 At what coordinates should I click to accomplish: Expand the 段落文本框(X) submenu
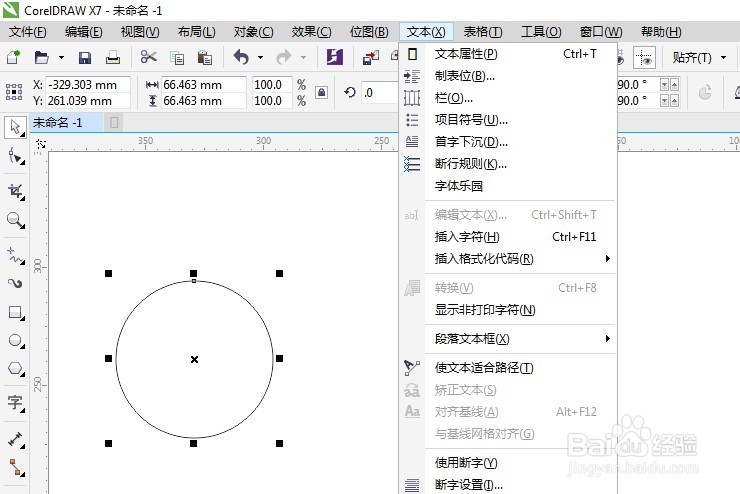pos(607,338)
